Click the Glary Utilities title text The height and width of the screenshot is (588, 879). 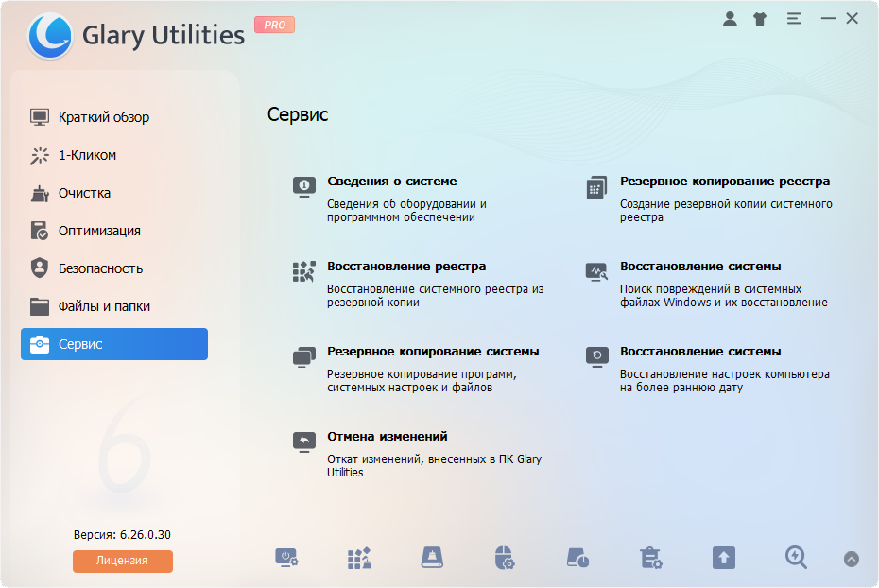click(164, 35)
